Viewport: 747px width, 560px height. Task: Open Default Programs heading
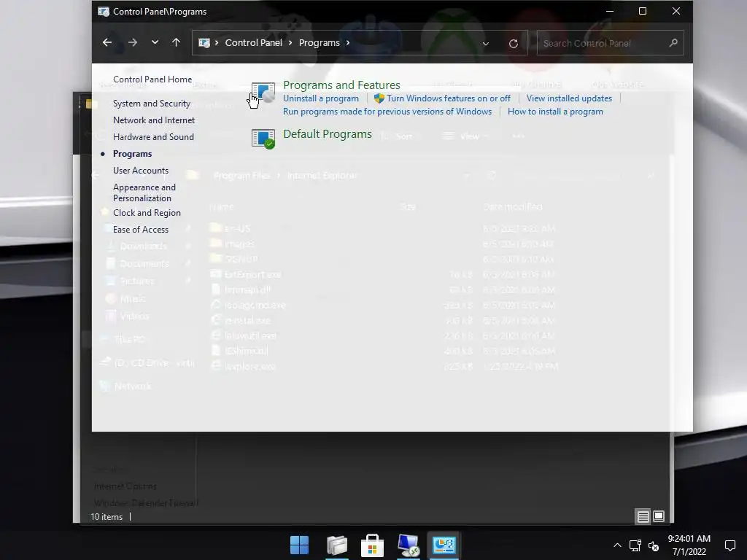click(x=328, y=134)
